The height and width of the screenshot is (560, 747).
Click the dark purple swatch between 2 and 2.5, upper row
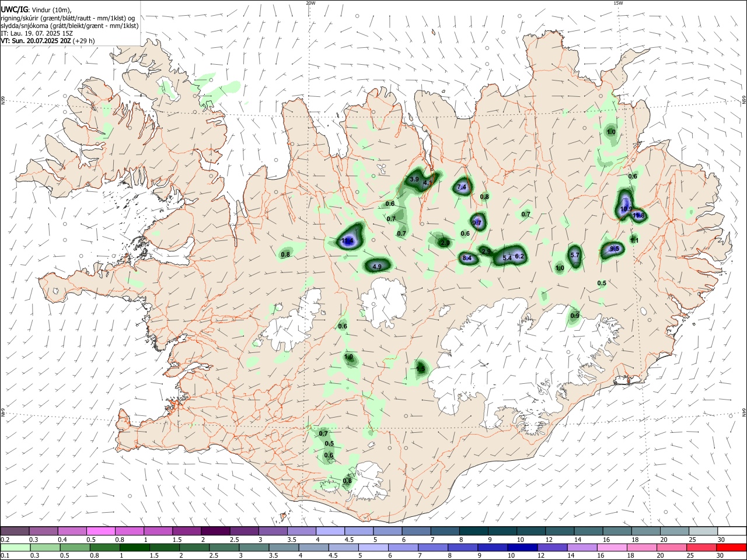click(x=215, y=531)
